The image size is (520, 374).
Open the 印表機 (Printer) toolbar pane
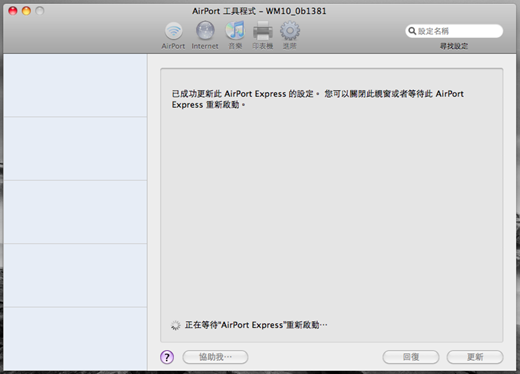click(263, 35)
